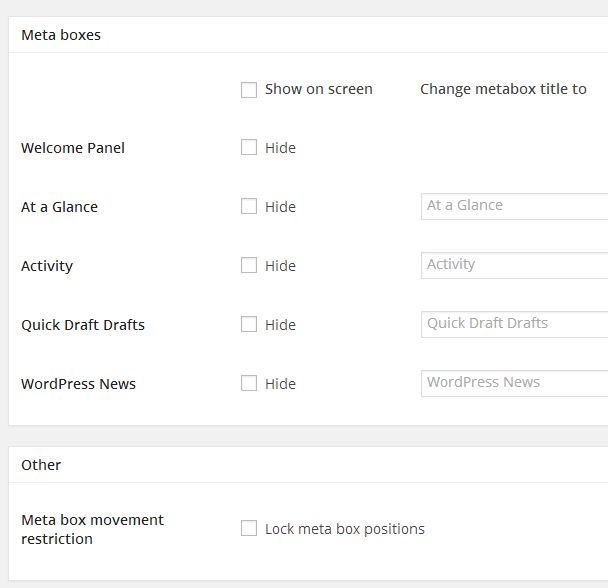Click the 'Other' section heading

click(41, 465)
